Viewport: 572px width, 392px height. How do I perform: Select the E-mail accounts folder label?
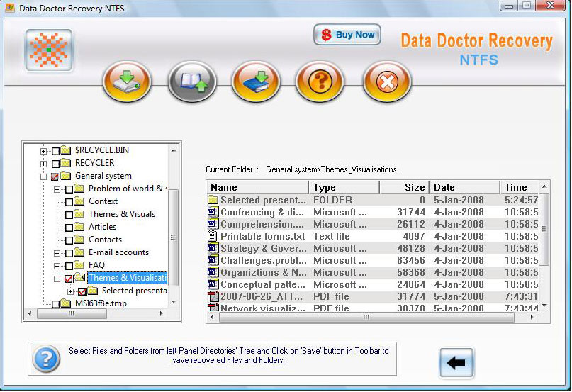pyautogui.click(x=118, y=252)
